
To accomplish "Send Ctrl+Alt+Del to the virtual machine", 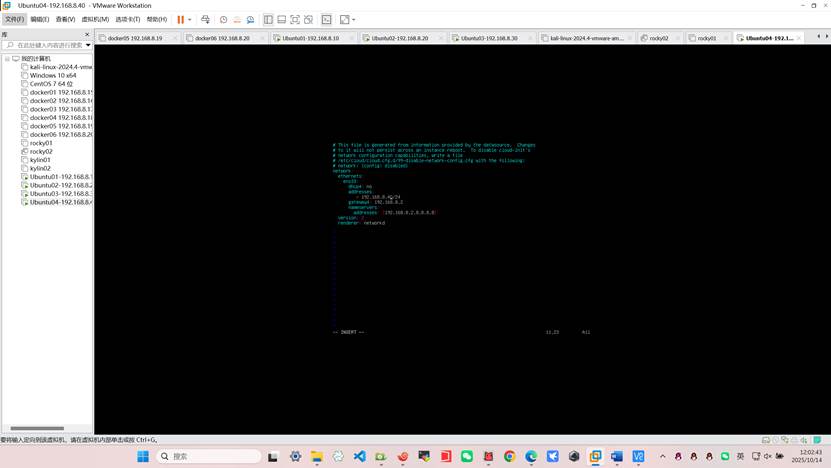I will (x=205, y=20).
